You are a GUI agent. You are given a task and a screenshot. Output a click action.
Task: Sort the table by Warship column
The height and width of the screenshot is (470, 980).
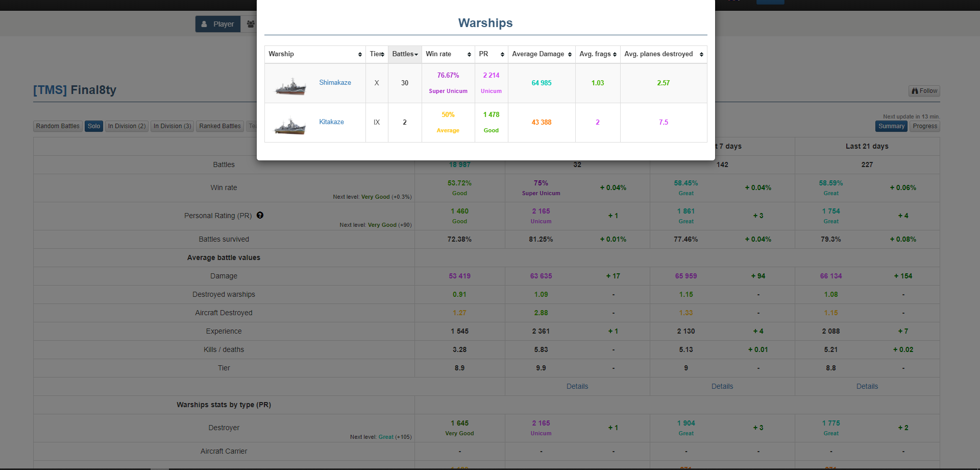[x=315, y=54]
